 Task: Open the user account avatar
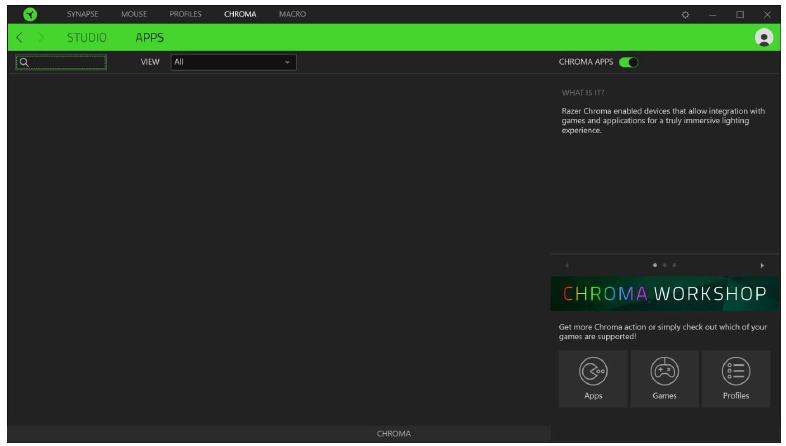point(764,38)
